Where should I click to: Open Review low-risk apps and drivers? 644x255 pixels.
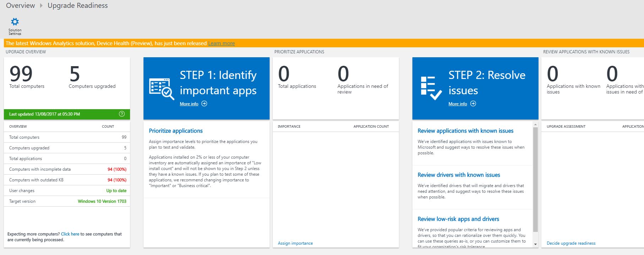point(459,219)
